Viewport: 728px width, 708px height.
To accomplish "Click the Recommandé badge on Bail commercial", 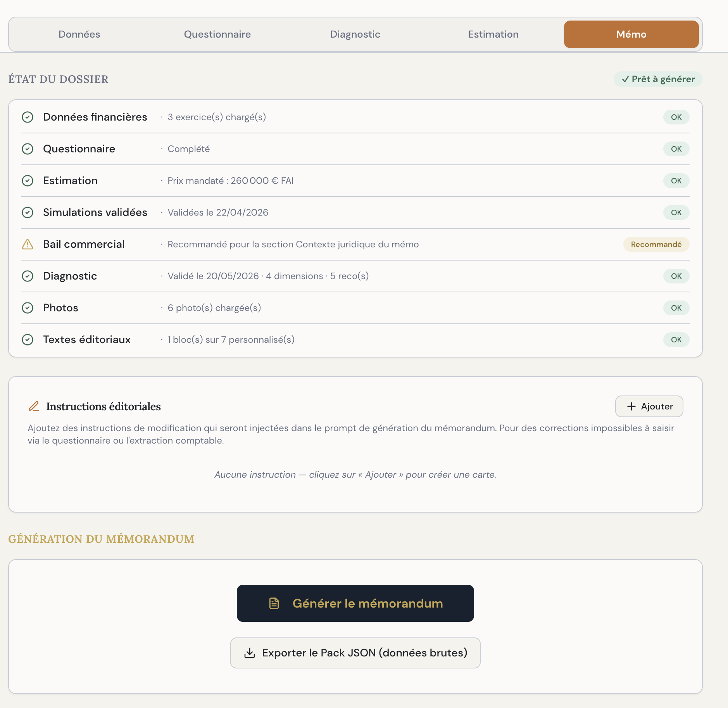I will pyautogui.click(x=656, y=244).
